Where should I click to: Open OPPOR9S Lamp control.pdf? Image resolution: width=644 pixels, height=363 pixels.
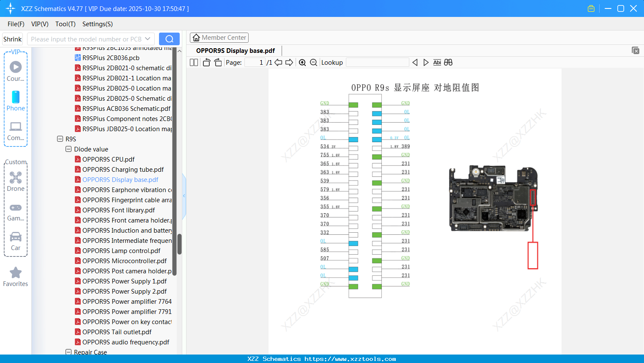tap(121, 250)
